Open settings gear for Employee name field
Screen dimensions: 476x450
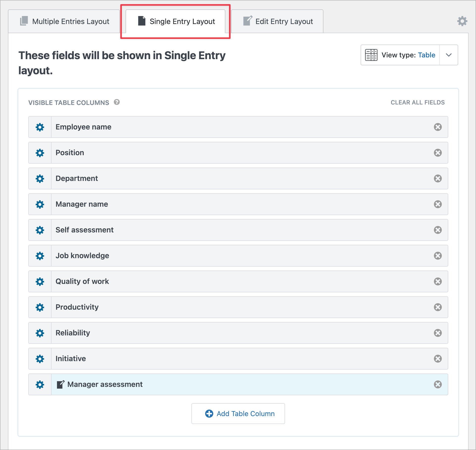point(40,127)
